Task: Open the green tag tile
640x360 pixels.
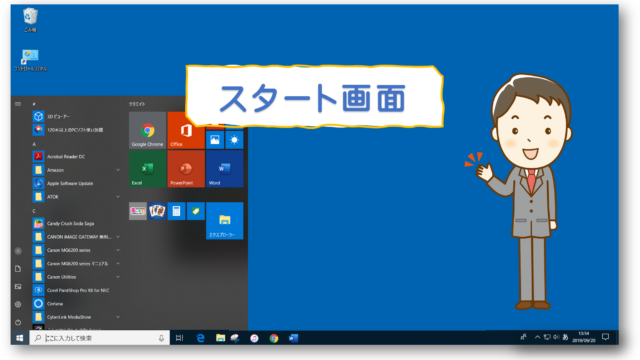Action: pyautogui.click(x=196, y=211)
